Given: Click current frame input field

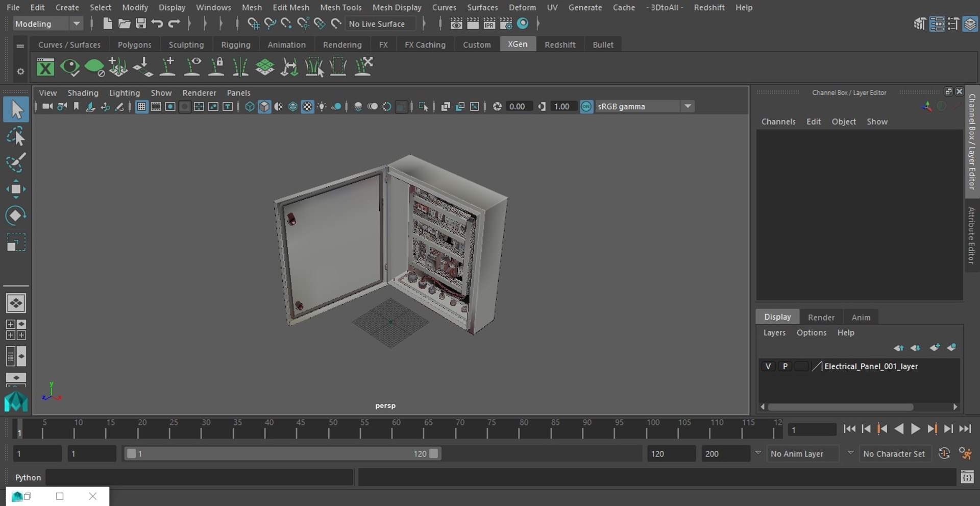Looking at the screenshot, I should coord(812,429).
